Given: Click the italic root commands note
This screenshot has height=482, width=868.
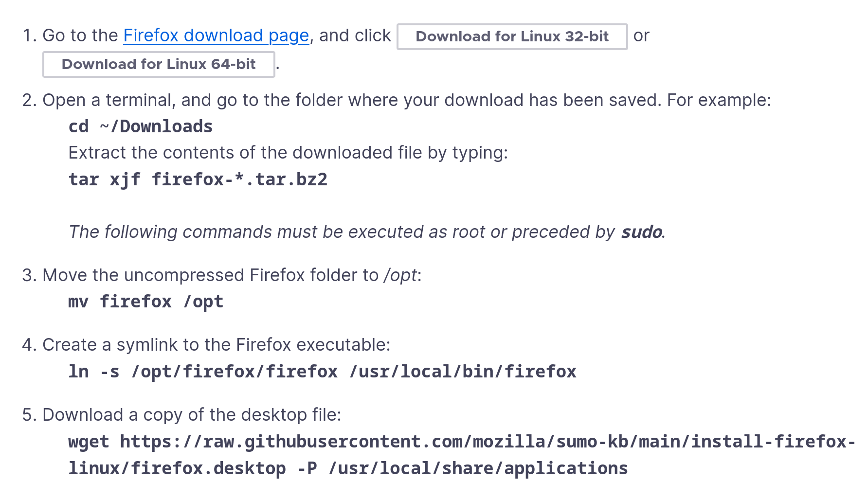Looking at the screenshot, I should pyautogui.click(x=367, y=232).
